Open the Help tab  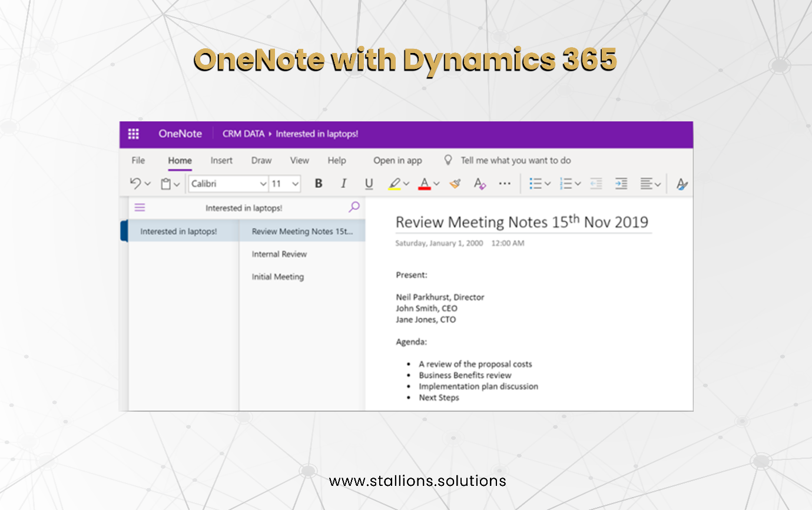(337, 160)
